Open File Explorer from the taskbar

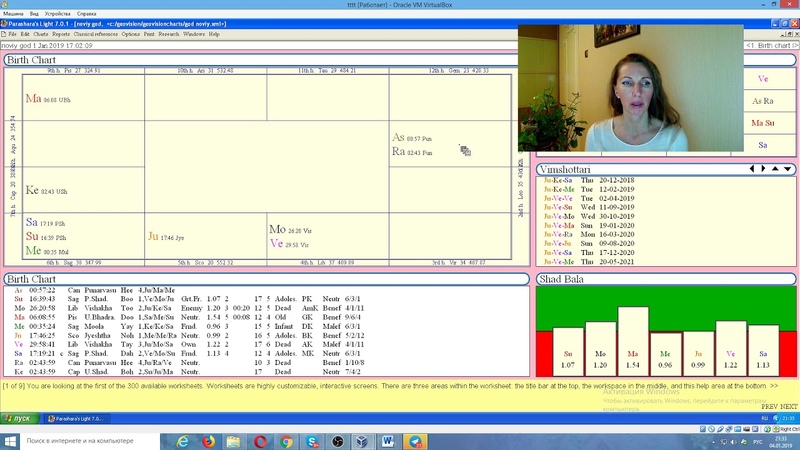234,441
